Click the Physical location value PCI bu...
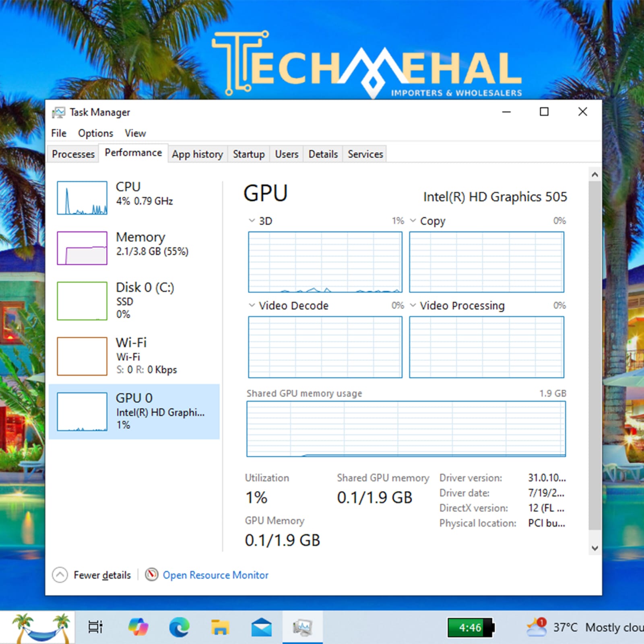The width and height of the screenshot is (644, 644). (547, 523)
